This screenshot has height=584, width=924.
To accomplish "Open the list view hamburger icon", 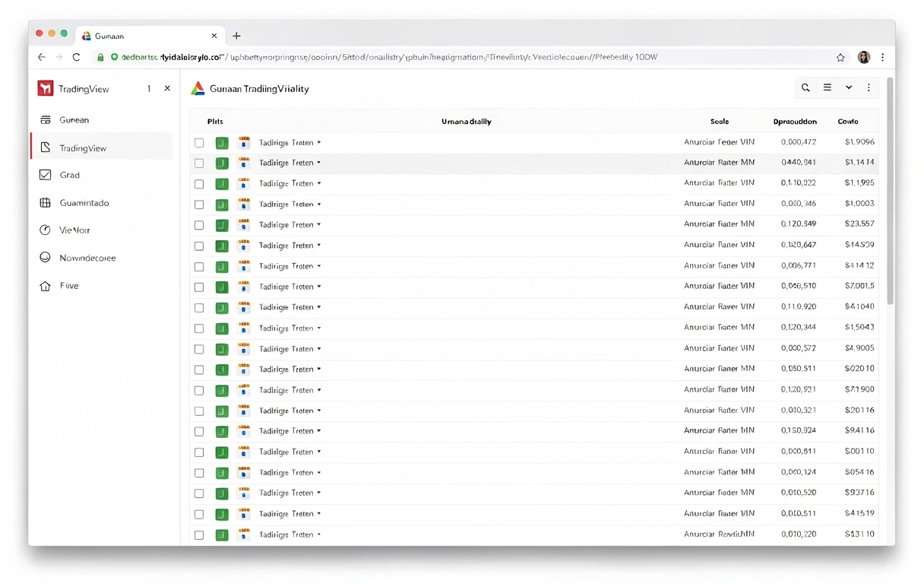I will [x=827, y=88].
